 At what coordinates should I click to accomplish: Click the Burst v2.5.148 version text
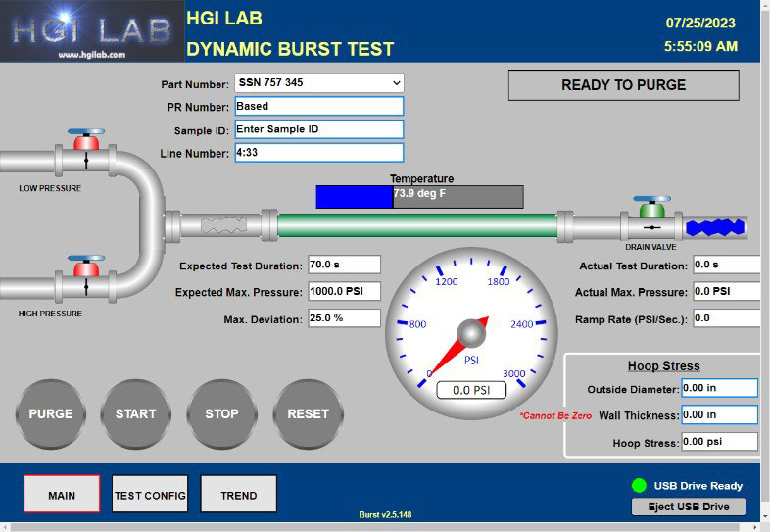click(x=386, y=514)
